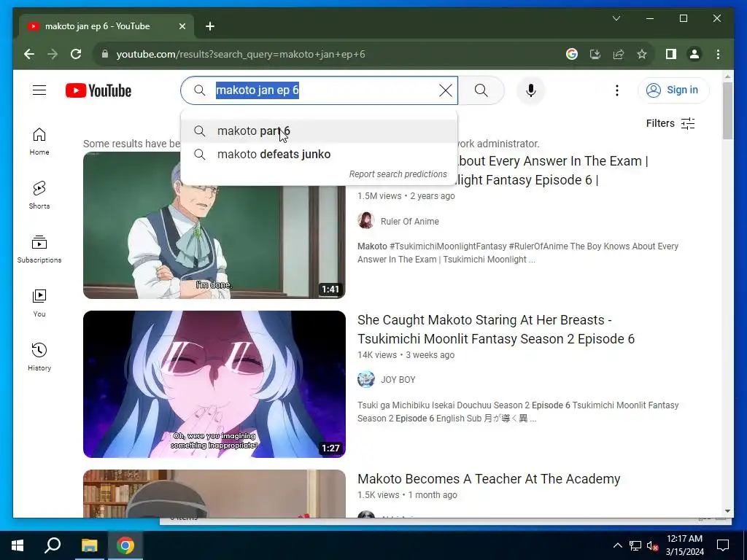Viewport: 747px width, 560px height.
Task: Show hidden system tray icons
Action: click(x=617, y=545)
